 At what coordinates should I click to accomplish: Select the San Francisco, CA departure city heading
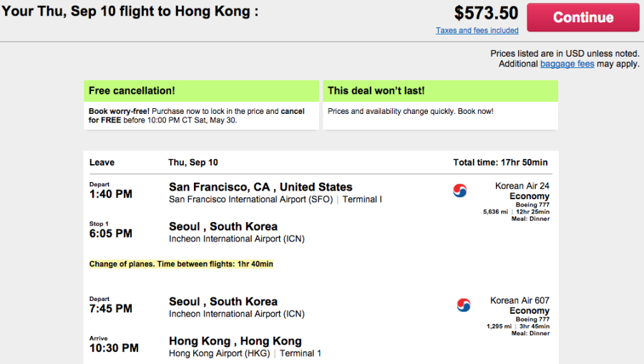coord(260,187)
